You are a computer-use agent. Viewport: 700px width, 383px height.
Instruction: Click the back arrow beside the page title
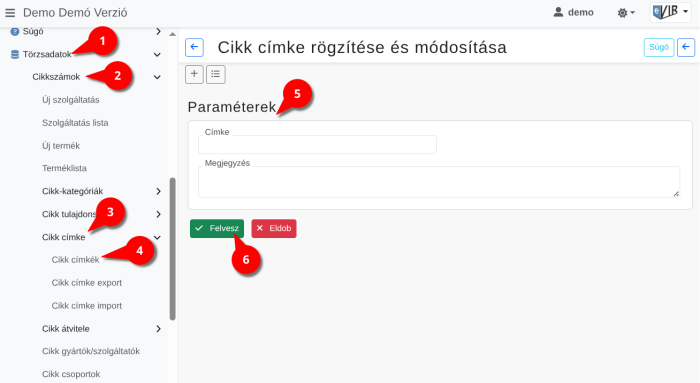[x=194, y=47]
